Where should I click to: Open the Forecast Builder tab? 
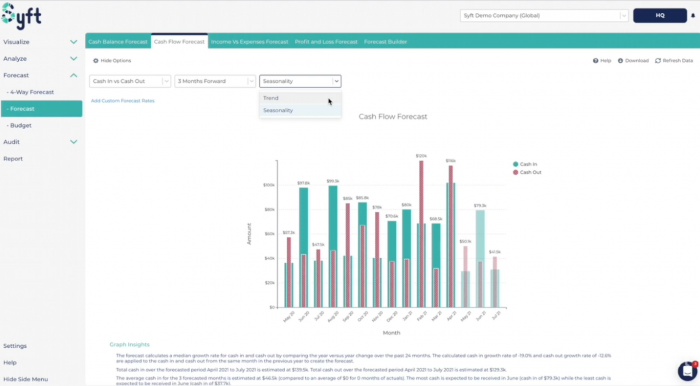(x=385, y=42)
